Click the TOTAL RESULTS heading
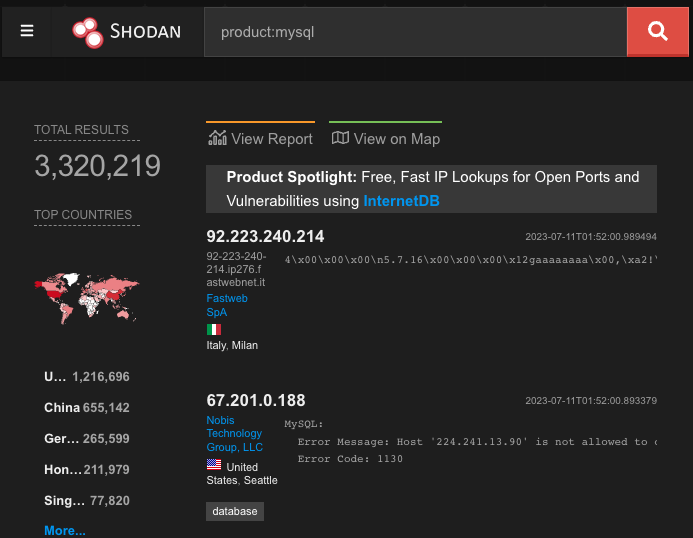Screen dimensions: 693x538 [x=81, y=130]
